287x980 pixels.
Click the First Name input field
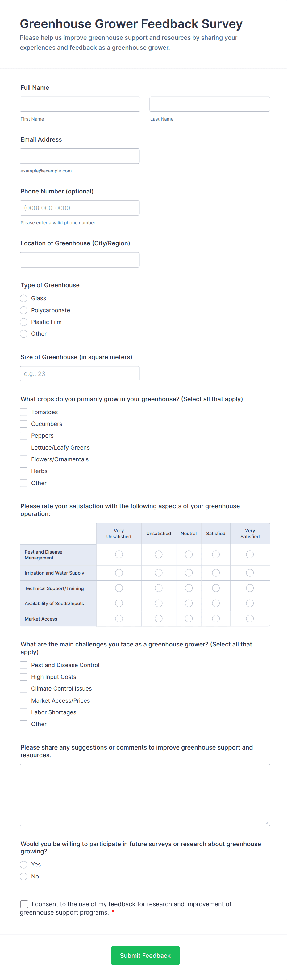pos(80,104)
